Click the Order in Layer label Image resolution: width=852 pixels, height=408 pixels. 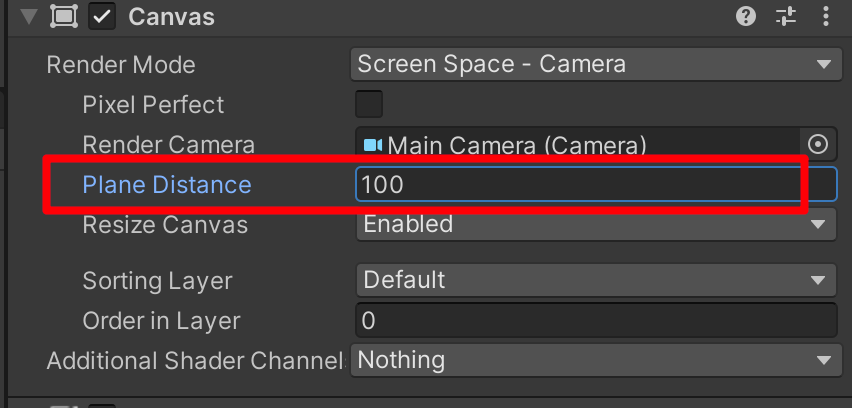(161, 321)
